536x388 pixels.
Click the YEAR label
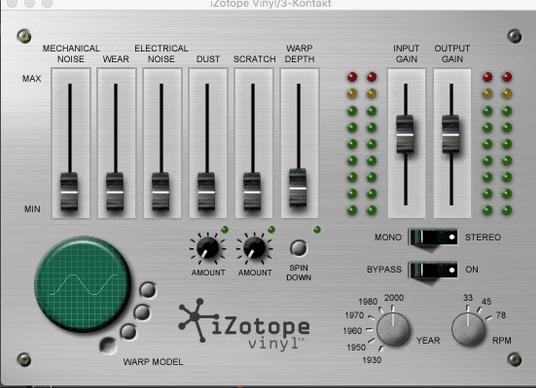[428, 340]
